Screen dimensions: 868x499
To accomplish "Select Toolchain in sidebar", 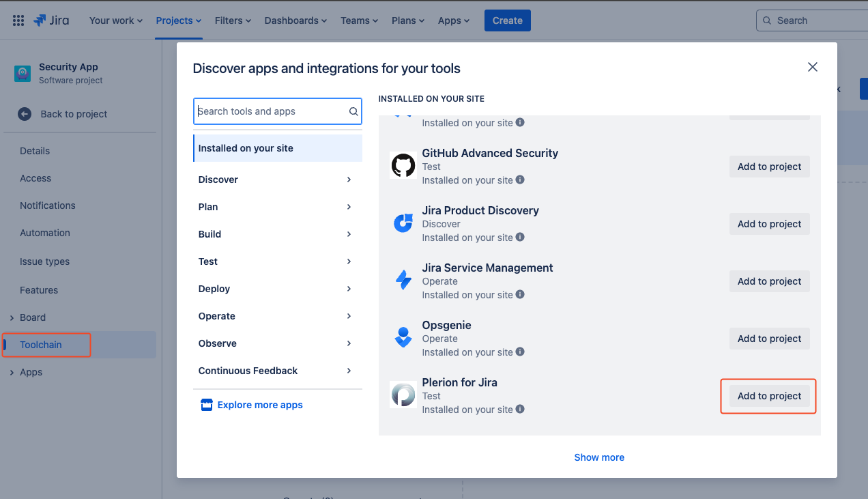I will tap(80, 345).
